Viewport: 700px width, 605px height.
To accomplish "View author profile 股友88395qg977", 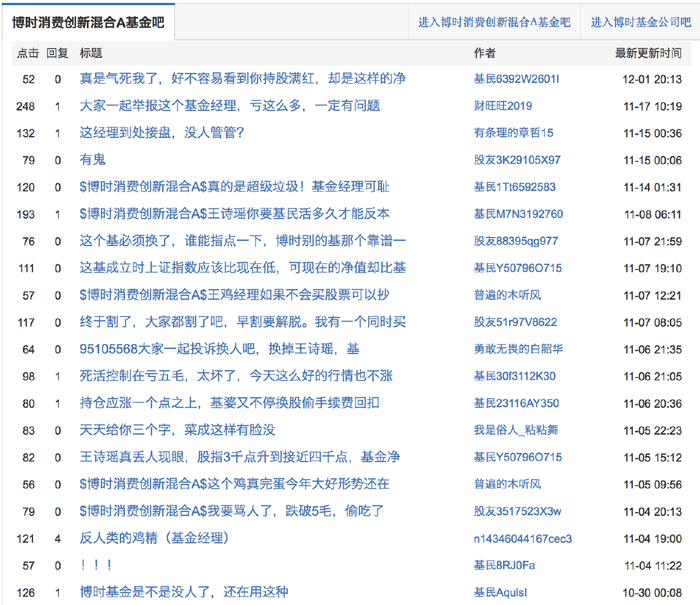I will pos(516,241).
